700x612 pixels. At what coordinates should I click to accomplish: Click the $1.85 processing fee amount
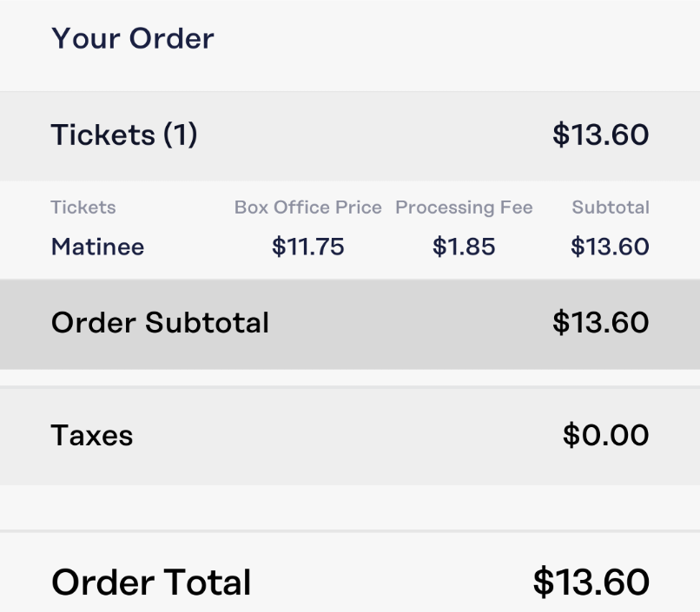(x=464, y=247)
